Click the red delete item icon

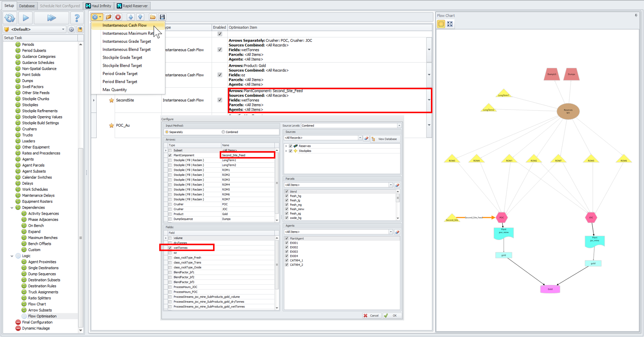point(118,17)
